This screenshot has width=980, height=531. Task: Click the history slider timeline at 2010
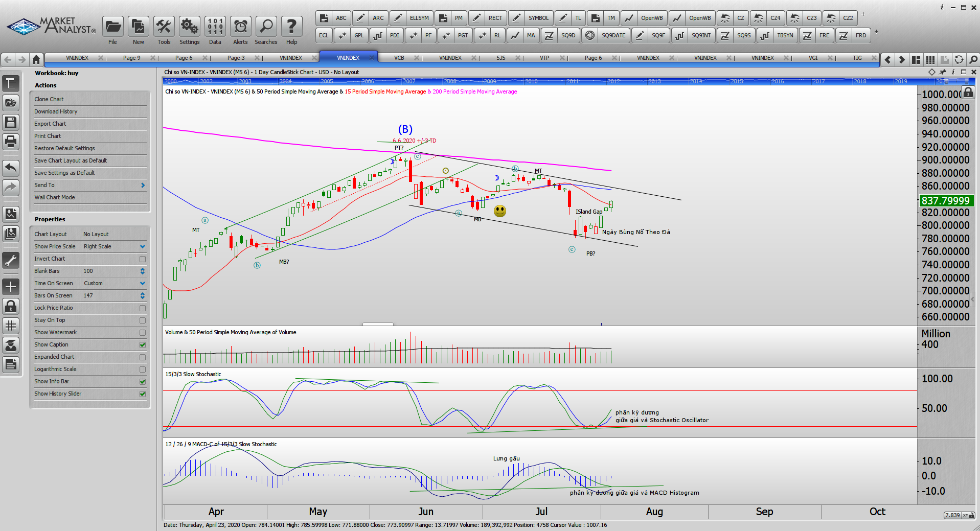[531, 82]
